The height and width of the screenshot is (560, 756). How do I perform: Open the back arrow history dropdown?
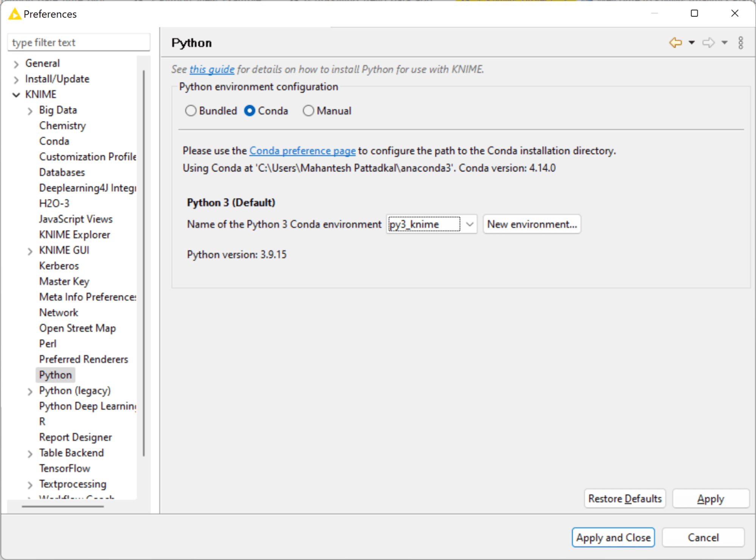(692, 43)
